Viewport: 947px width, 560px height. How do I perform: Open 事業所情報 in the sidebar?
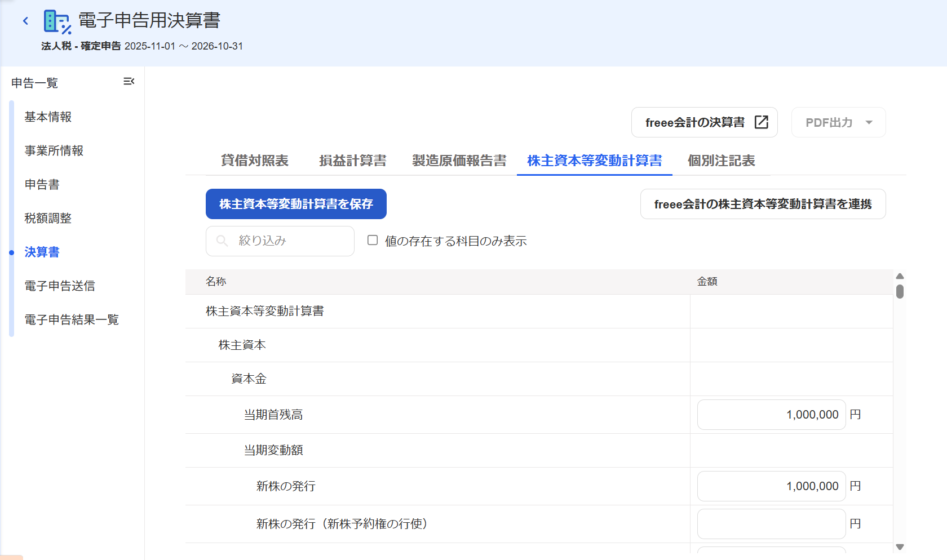(x=54, y=150)
